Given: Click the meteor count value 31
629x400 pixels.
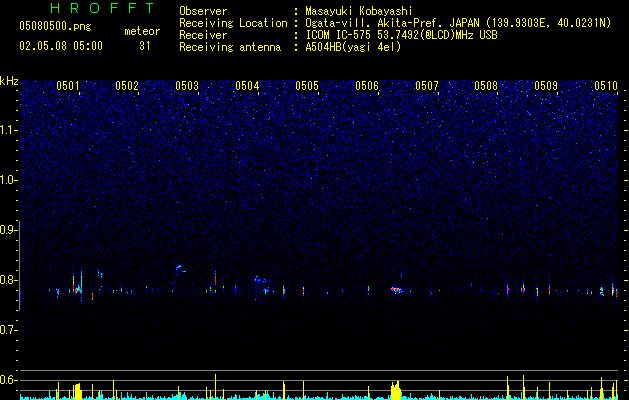Looking at the screenshot, I should click(145, 46).
